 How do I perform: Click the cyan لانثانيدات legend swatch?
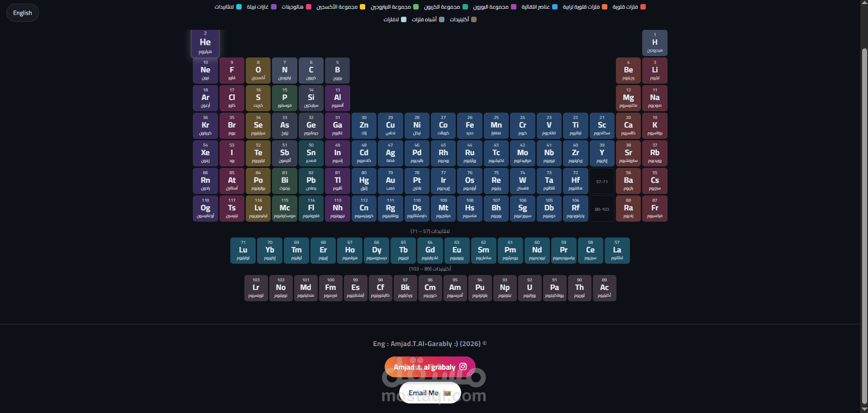pyautogui.click(x=239, y=7)
